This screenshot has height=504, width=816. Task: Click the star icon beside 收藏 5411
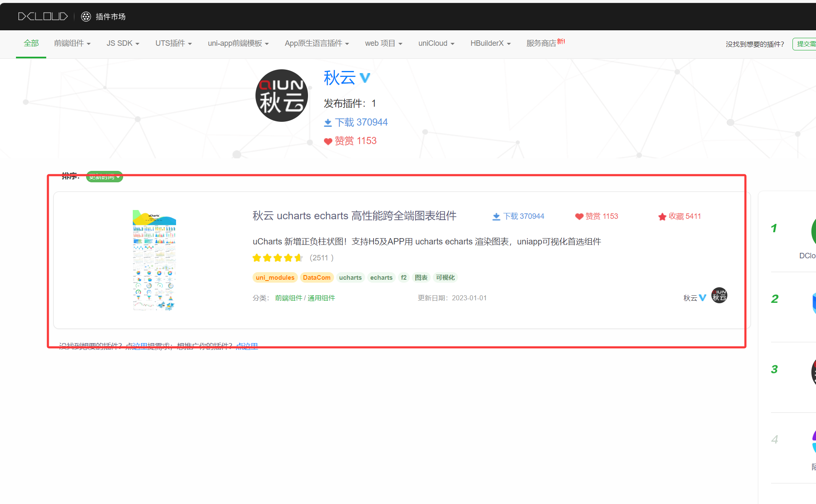coord(662,216)
